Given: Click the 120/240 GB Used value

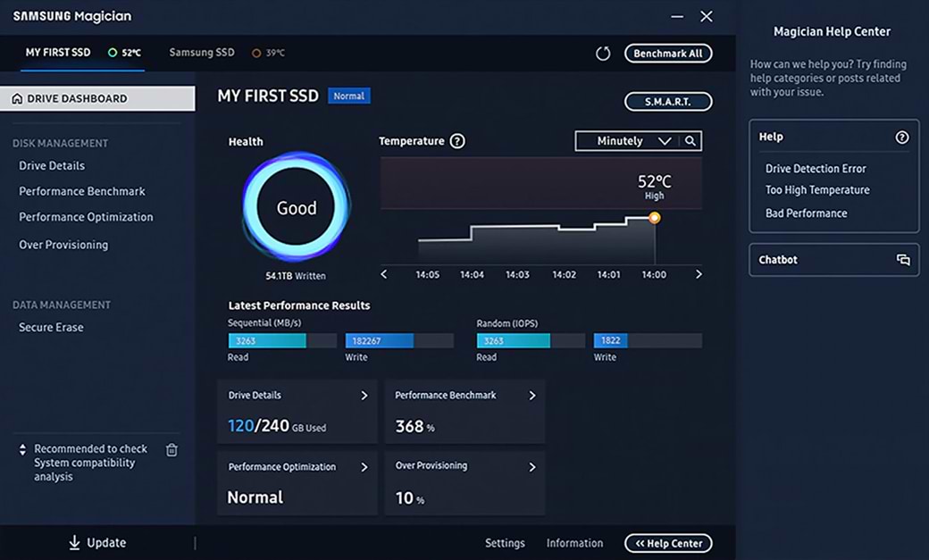Looking at the screenshot, I should [x=277, y=425].
